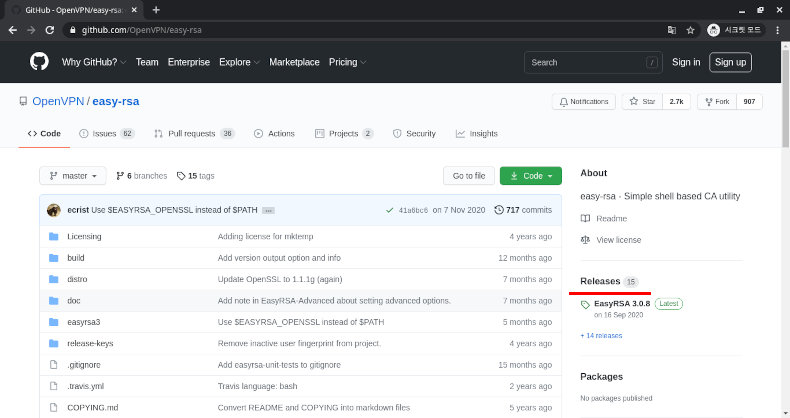The height and width of the screenshot is (418, 790).
Task: Click the repository icon beside OpenVPN
Action: (x=23, y=101)
